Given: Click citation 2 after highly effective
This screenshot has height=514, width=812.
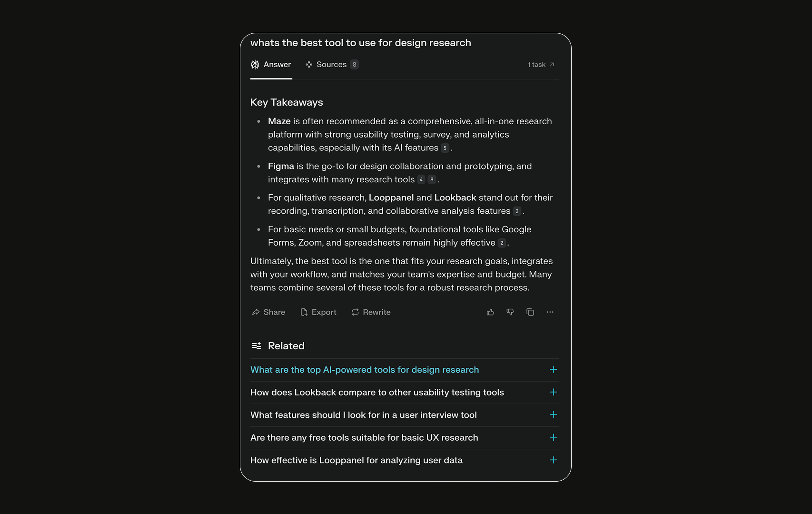Looking at the screenshot, I should point(502,243).
